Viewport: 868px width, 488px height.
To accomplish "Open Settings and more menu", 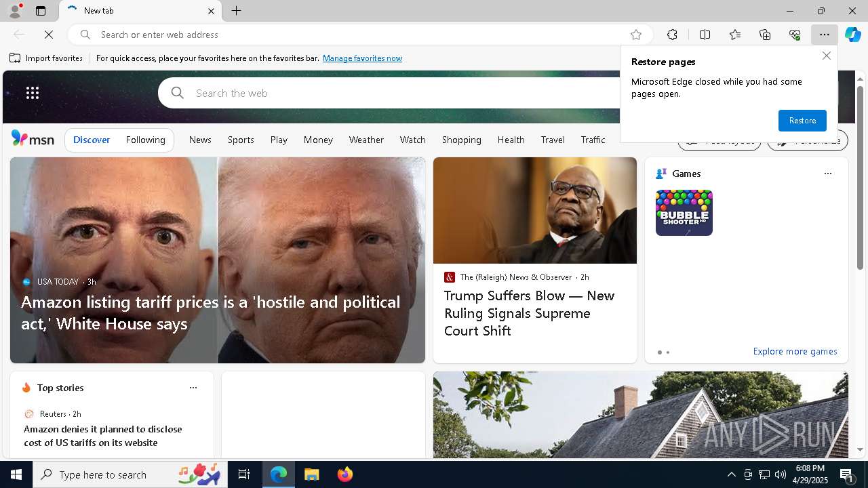I will tap(825, 35).
